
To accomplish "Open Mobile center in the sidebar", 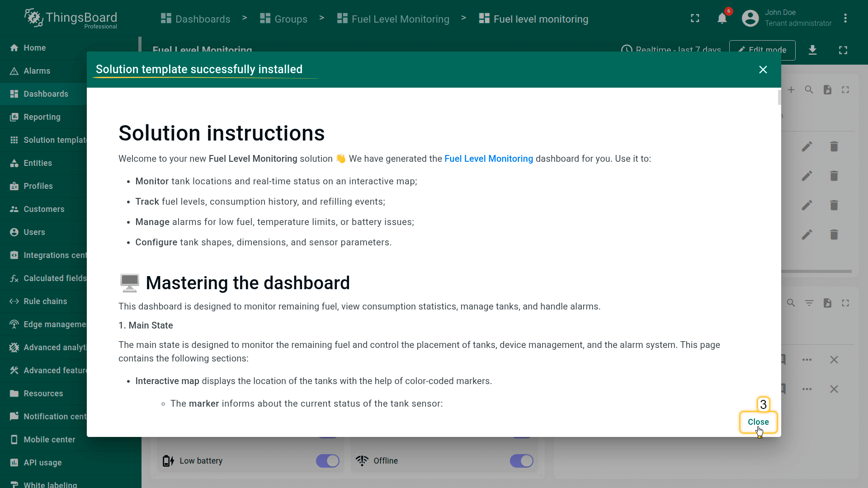I will pos(49,440).
